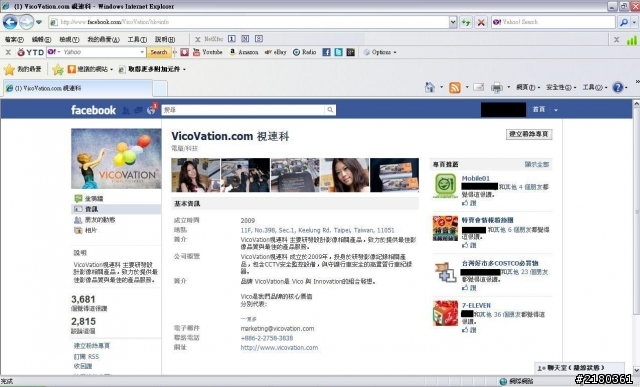
Task: Click the orange RSS feeds icon
Action: (454, 87)
